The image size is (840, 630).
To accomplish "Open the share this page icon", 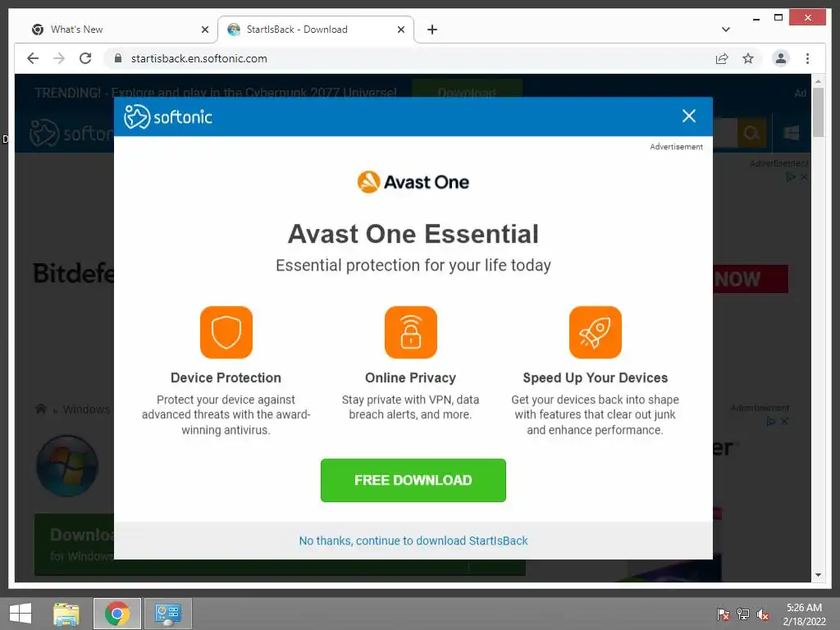I will 722,58.
